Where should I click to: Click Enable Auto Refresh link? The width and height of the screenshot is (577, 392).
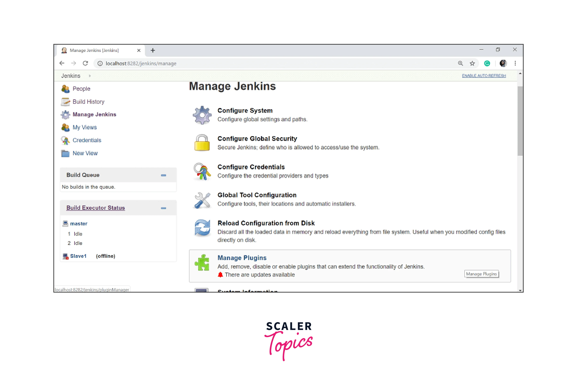click(x=484, y=76)
